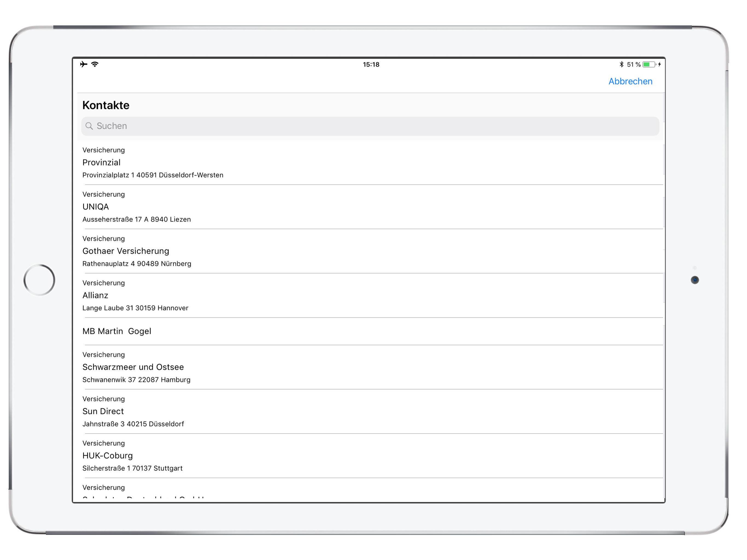Click the Wi-Fi status icon

(x=95, y=64)
